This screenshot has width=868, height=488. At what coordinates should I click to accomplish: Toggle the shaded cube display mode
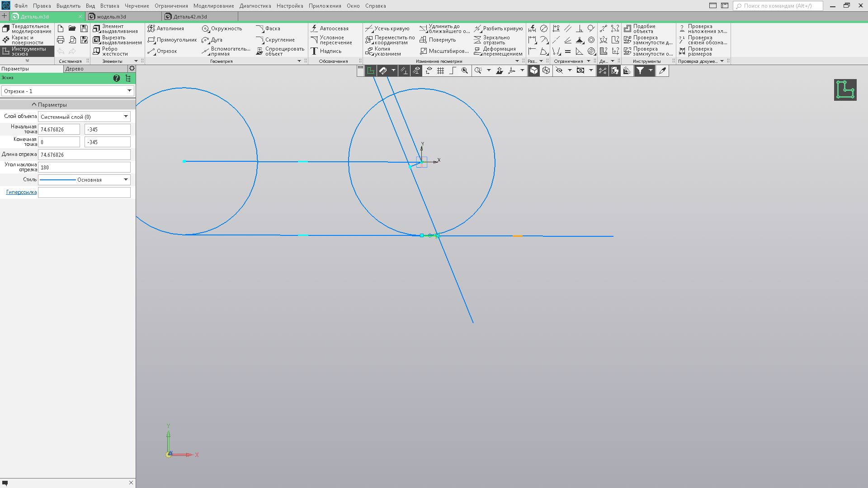point(534,70)
